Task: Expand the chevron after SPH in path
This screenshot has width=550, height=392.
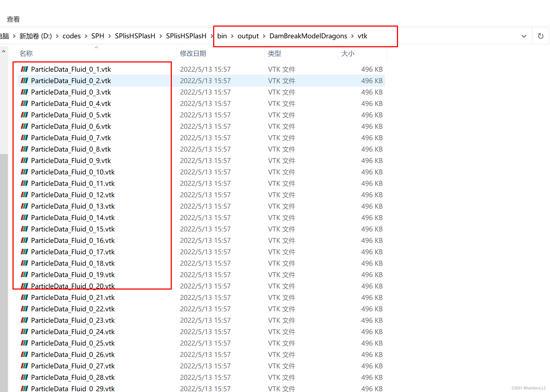Action: point(110,36)
